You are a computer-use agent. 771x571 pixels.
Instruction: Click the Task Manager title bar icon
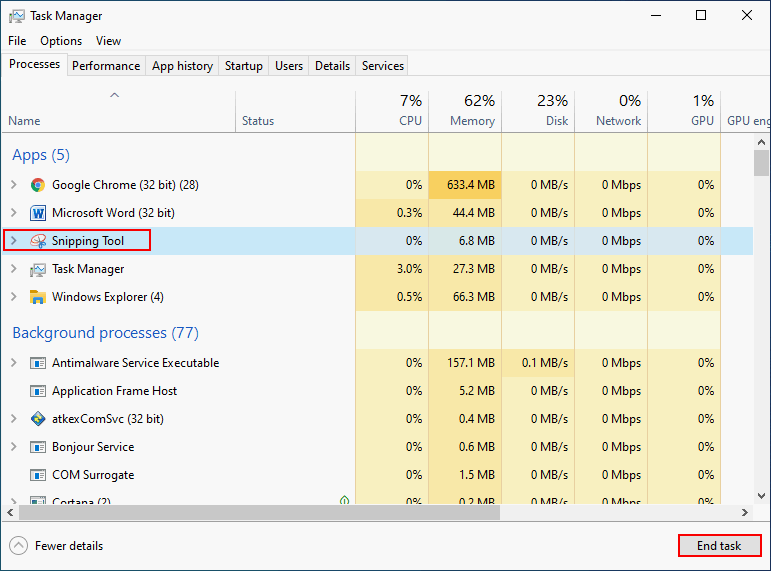point(17,16)
